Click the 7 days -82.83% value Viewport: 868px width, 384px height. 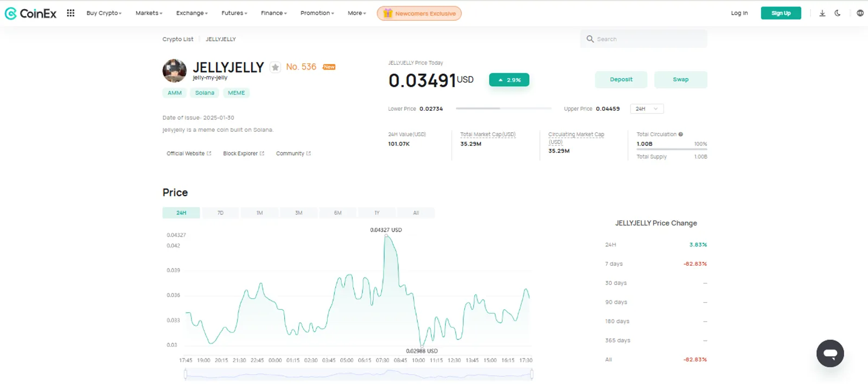pos(695,264)
